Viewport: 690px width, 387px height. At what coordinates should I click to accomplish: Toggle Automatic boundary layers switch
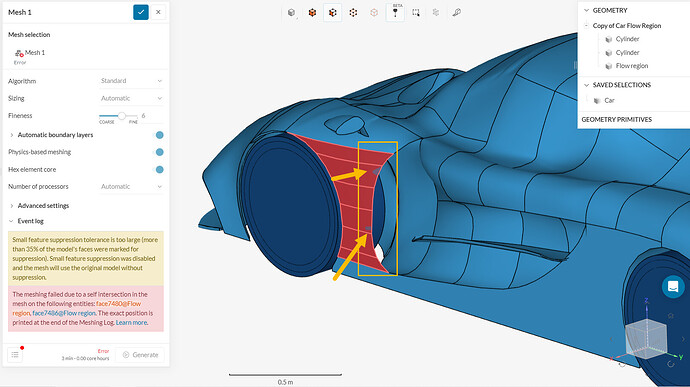coord(159,135)
